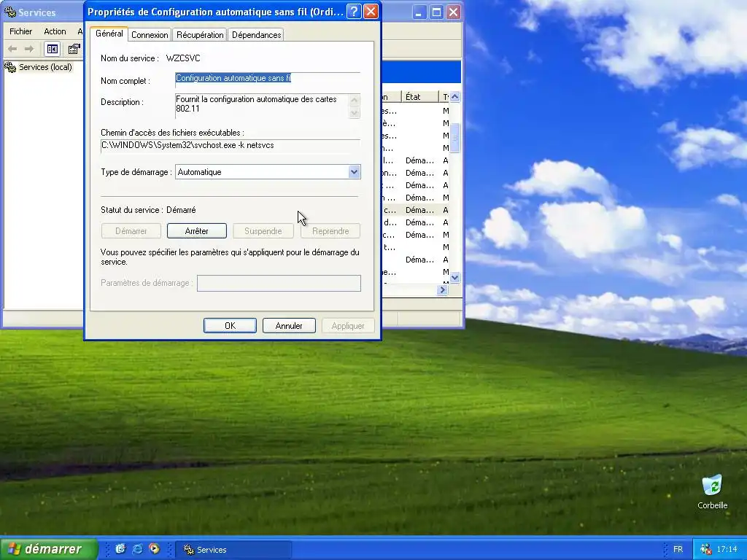Switch to the Récupération tab
Viewport: 747px width, 560px height.
click(x=200, y=35)
